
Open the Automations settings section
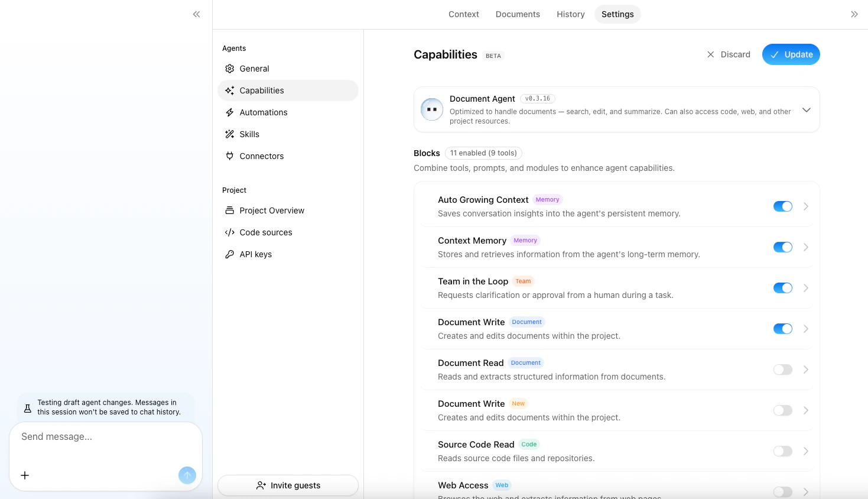click(x=288, y=112)
